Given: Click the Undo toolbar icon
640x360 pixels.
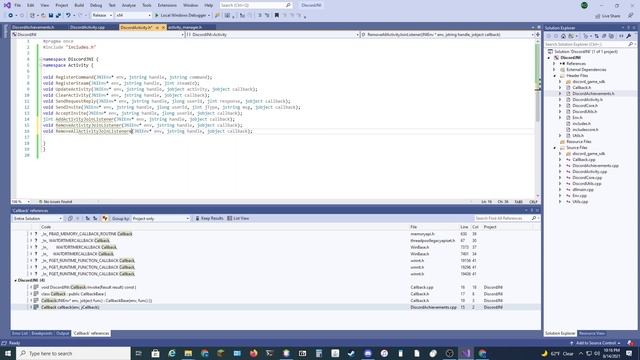Looking at the screenshot, I should (x=68, y=16).
